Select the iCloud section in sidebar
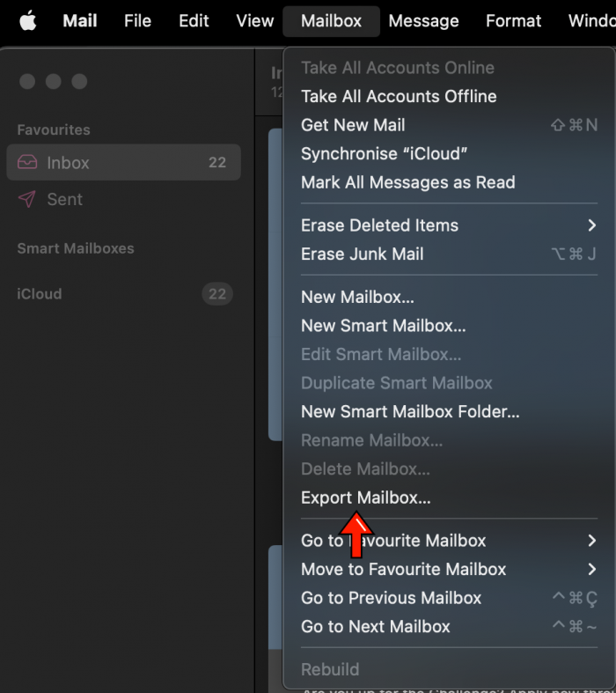The height and width of the screenshot is (693, 616). pyautogui.click(x=40, y=294)
